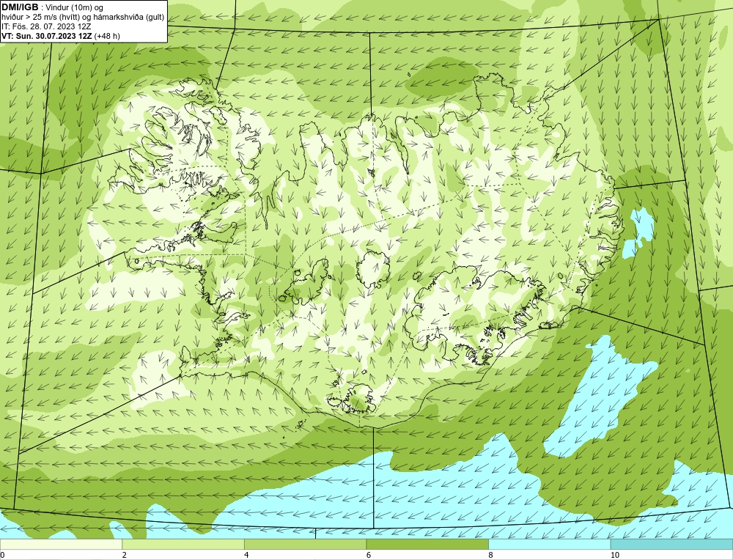
Task: Click the legend value '0'
Action: click(x=2, y=556)
